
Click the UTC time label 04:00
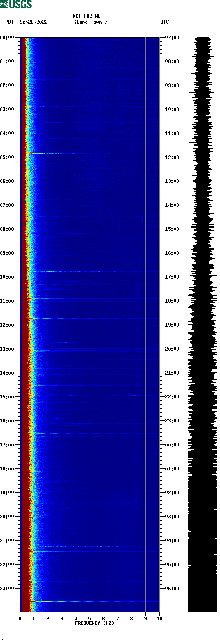click(x=172, y=541)
